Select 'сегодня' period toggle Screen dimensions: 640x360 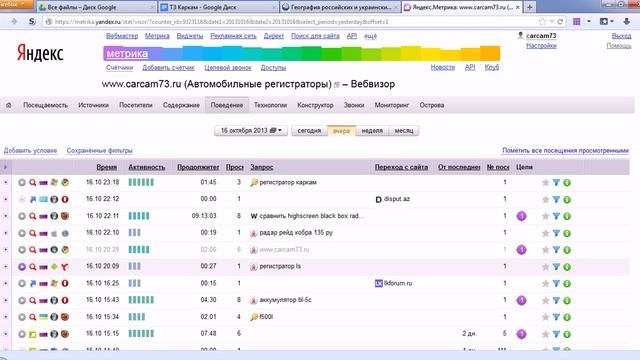(309, 131)
